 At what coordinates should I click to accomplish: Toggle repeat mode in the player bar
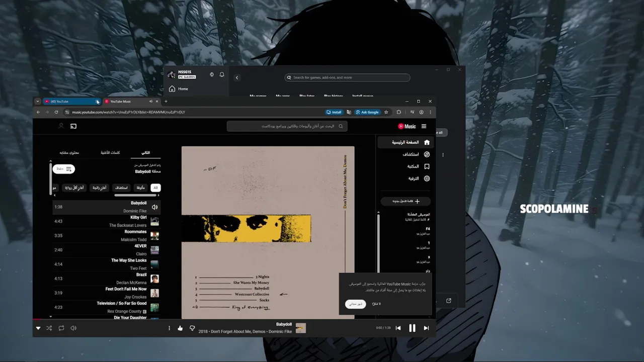(61, 328)
